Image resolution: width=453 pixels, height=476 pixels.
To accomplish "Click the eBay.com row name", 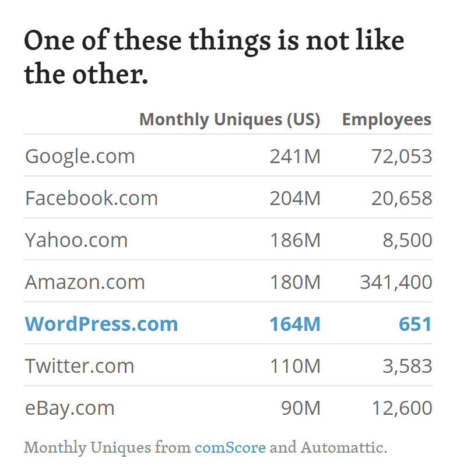I will click(70, 408).
